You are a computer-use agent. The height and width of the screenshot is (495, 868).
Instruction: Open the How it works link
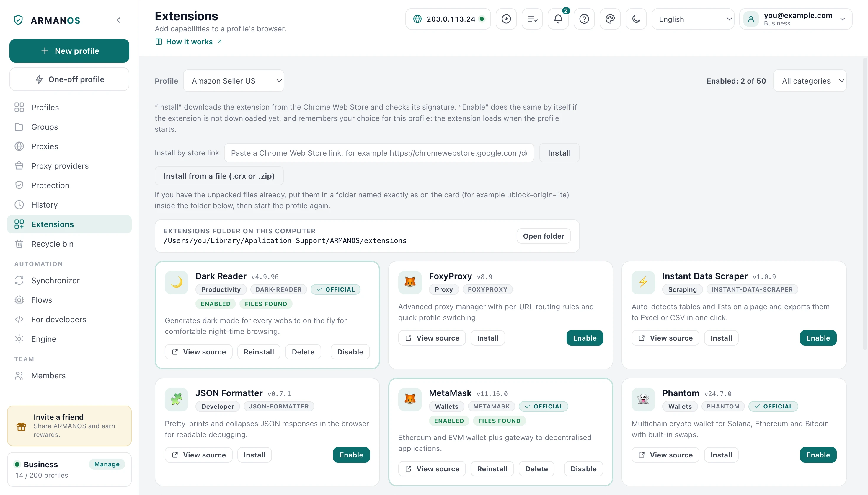coord(189,42)
